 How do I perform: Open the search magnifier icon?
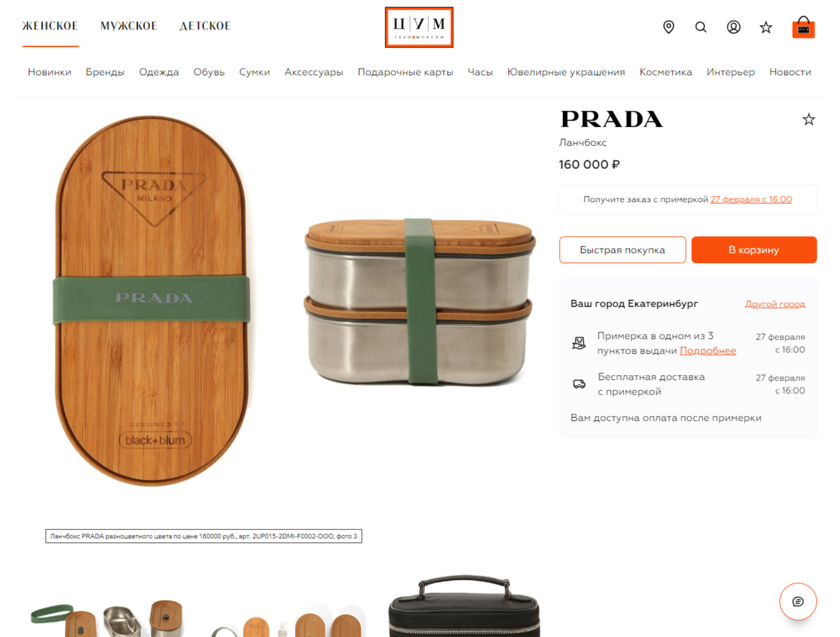(x=700, y=28)
